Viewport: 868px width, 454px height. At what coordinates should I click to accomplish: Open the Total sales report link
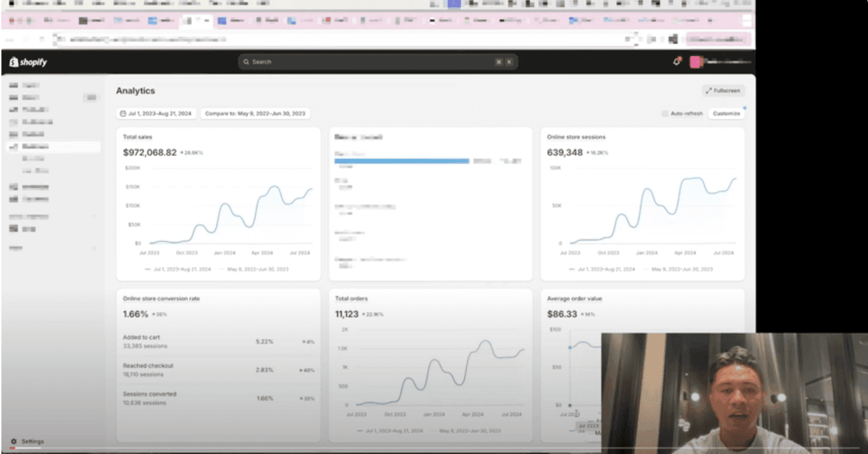pyautogui.click(x=138, y=137)
